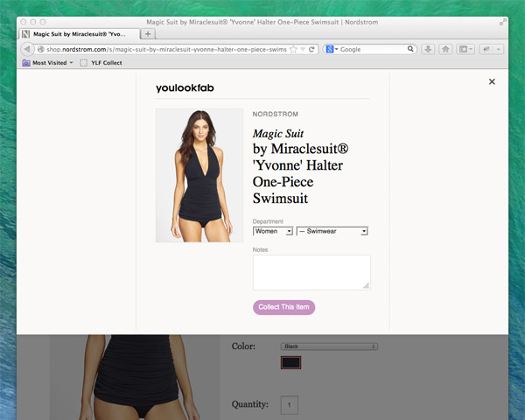
Task: Click inside the Notes text area
Action: tap(311, 272)
